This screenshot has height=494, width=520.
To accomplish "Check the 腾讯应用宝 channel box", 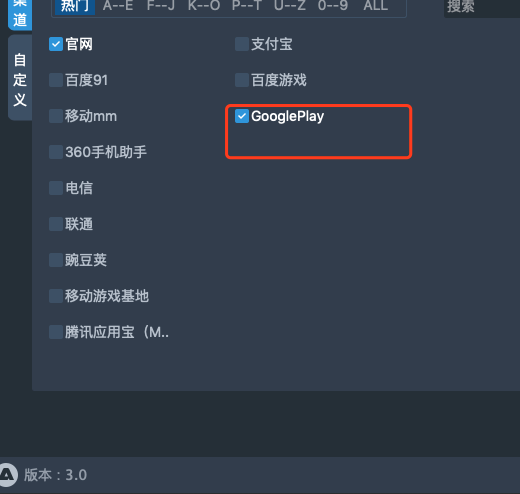I will [x=56, y=332].
